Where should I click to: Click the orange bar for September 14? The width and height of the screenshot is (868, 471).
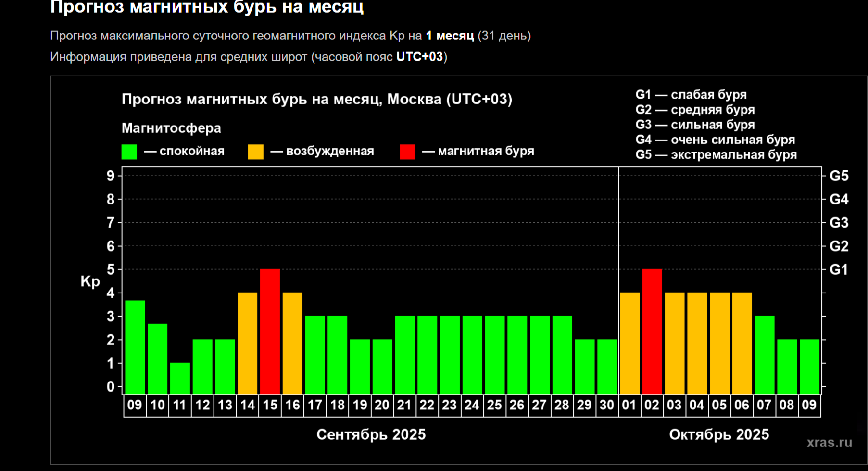click(247, 343)
